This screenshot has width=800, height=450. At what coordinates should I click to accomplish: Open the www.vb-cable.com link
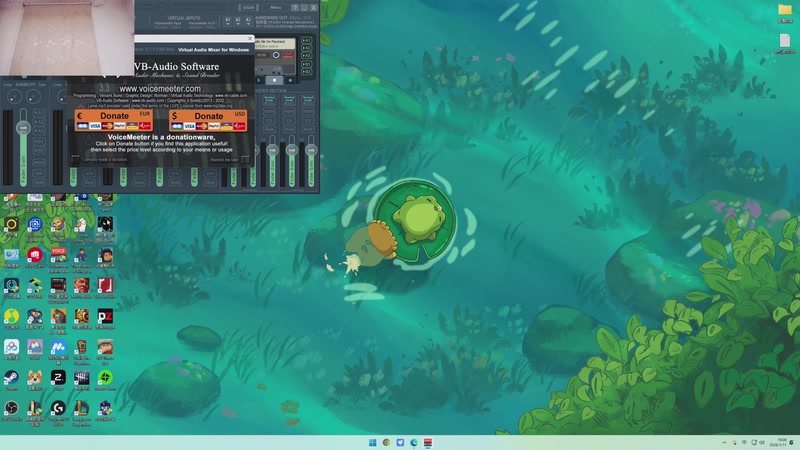[x=231, y=95]
